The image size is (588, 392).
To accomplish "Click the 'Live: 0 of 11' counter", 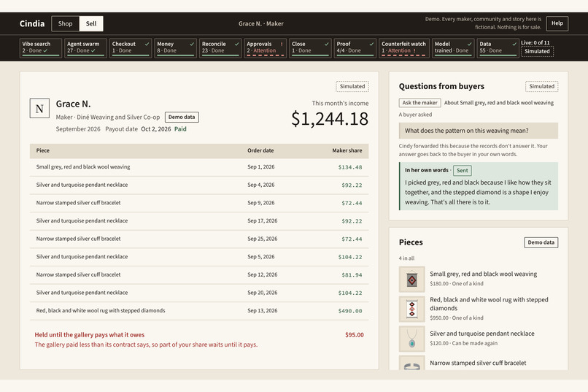I will click(535, 42).
